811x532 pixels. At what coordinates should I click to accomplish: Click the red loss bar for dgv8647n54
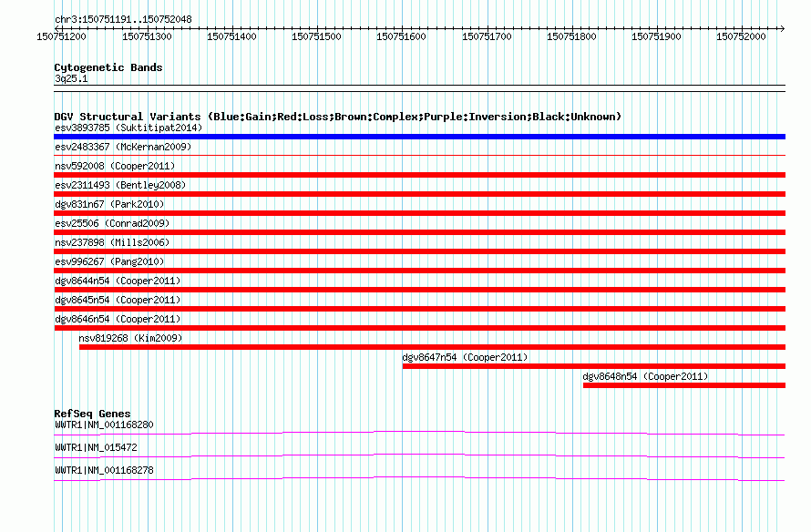point(594,366)
